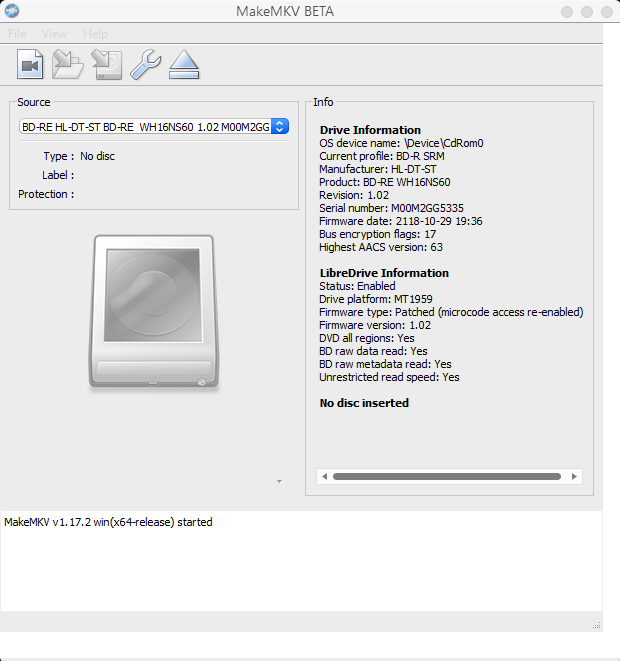Open the File menu
620x661 pixels.
17,34
